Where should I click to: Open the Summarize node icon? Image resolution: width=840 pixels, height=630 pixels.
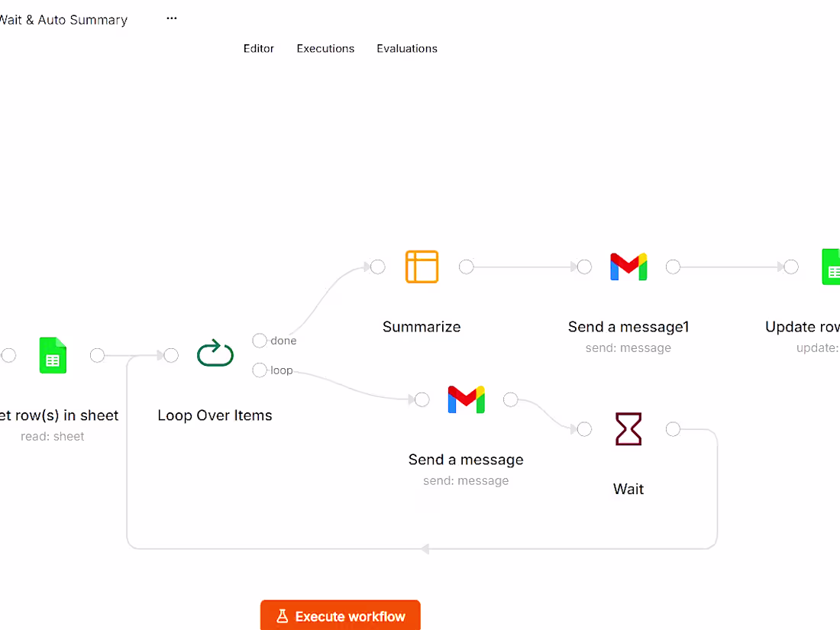422,267
